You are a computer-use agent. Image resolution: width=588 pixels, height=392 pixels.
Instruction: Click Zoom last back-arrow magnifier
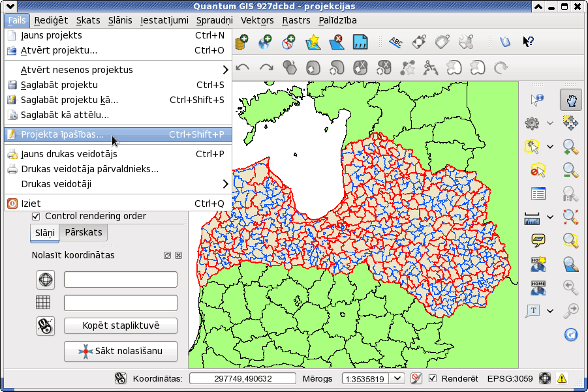570,287
